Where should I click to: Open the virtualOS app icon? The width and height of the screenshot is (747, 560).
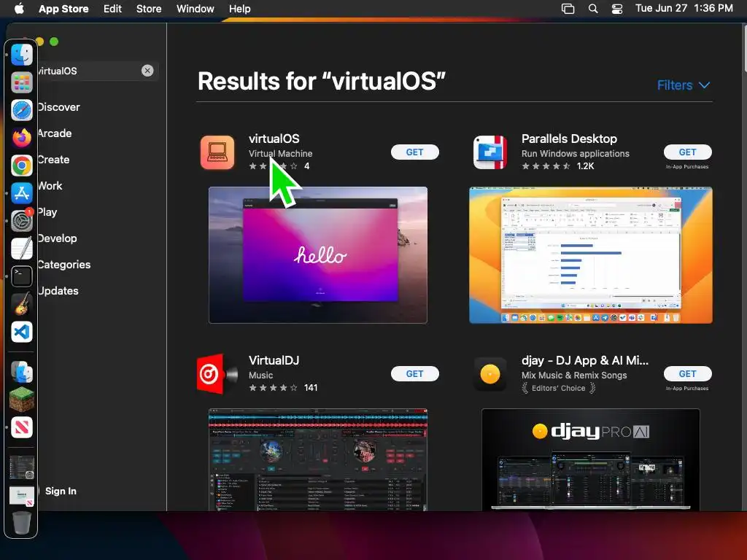217,152
